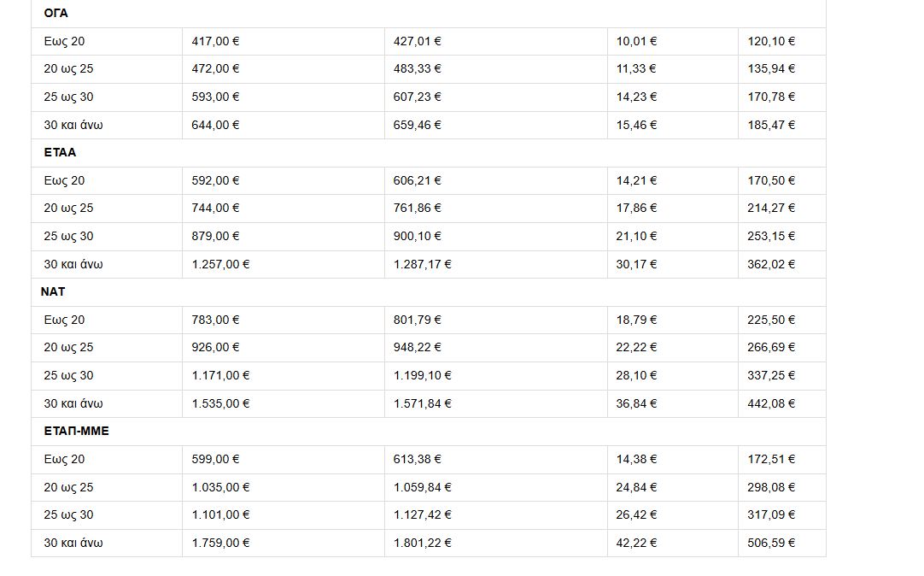Viewport: 924px width, 576px height.
Task: Select the 14,38 € cell
Action: click(x=636, y=460)
